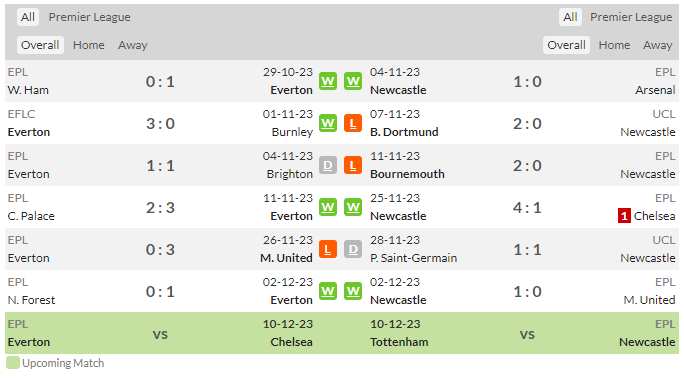Switch right panel to Home matches
This screenshot has width=684, height=379.
coord(614,45)
